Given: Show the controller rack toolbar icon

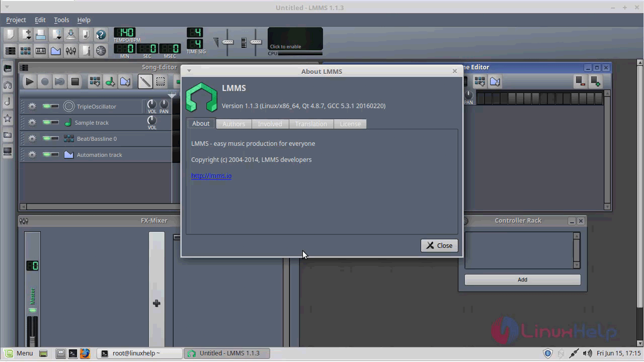Looking at the screenshot, I should tap(101, 50).
